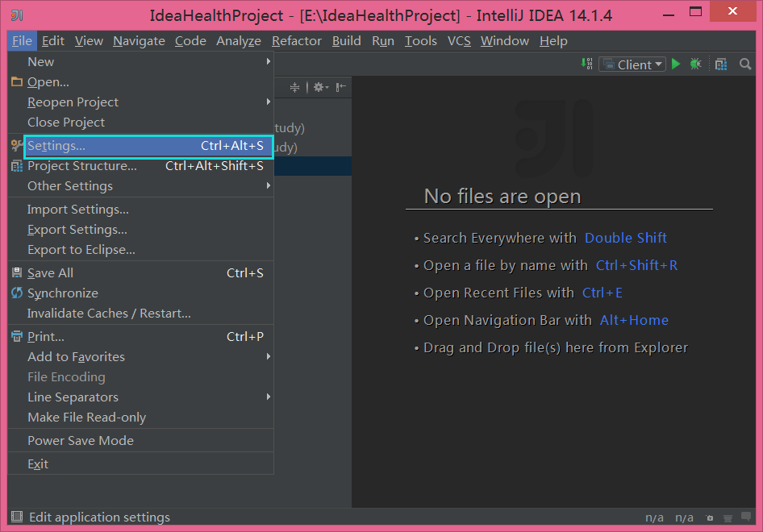This screenshot has width=763, height=532.
Task: Choose Invalidate Caches / Restart...
Action: pyautogui.click(x=109, y=314)
